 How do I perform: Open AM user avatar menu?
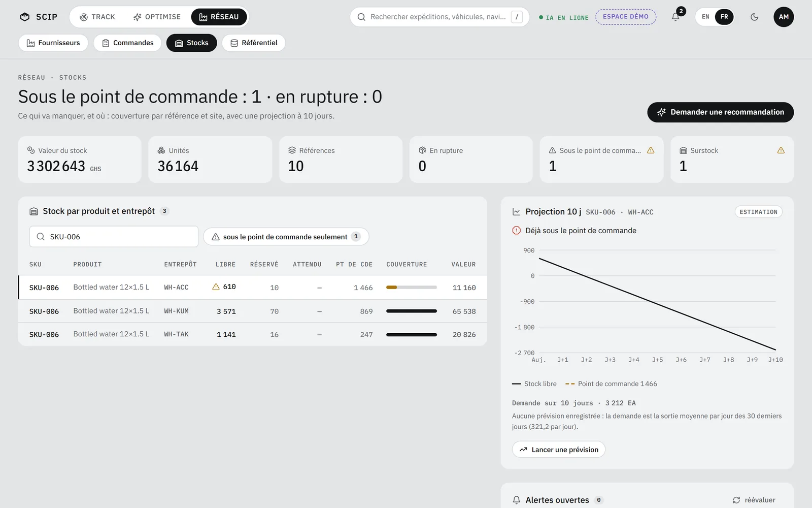tap(784, 17)
